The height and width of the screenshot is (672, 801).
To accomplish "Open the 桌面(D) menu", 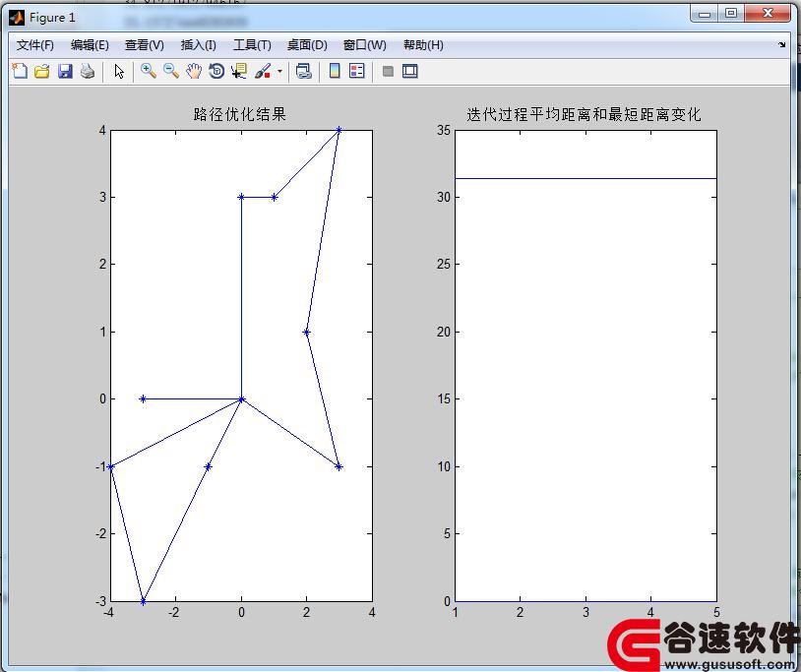I will (x=306, y=45).
